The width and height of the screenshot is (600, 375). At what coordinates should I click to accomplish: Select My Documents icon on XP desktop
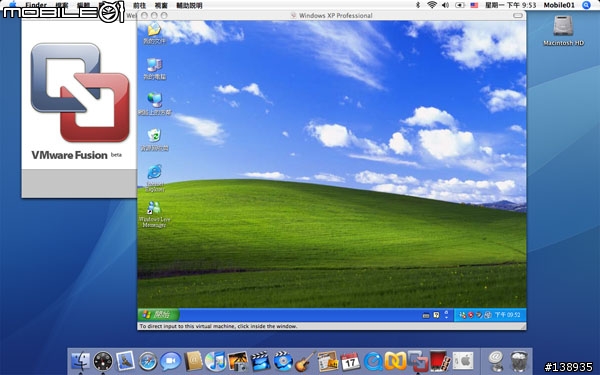[154, 33]
